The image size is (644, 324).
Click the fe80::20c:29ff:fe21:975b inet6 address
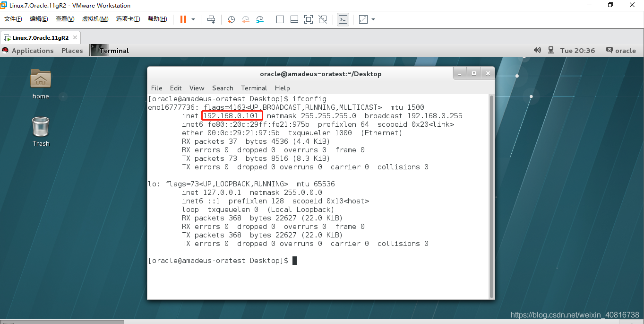tap(258, 124)
